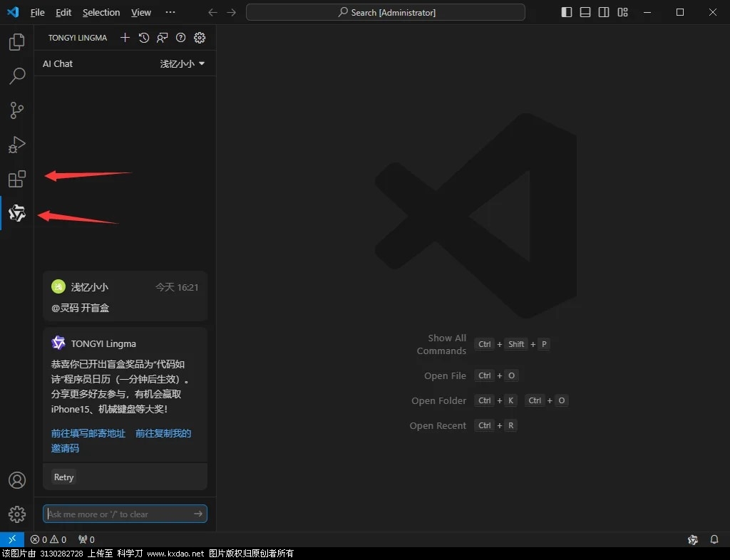Click the Search [Administrator] command box
Viewport: 730px width, 560px height.
[x=386, y=13]
